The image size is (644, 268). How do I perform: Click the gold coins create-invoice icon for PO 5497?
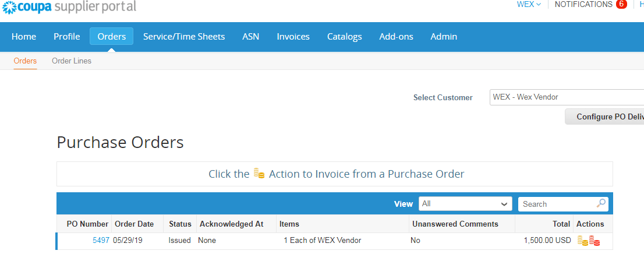(582, 241)
